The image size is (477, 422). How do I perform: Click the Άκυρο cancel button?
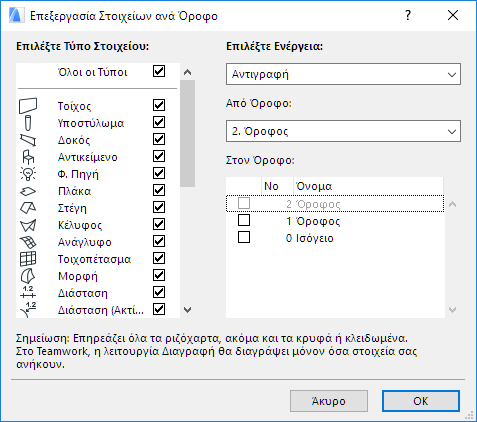pyautogui.click(x=329, y=401)
